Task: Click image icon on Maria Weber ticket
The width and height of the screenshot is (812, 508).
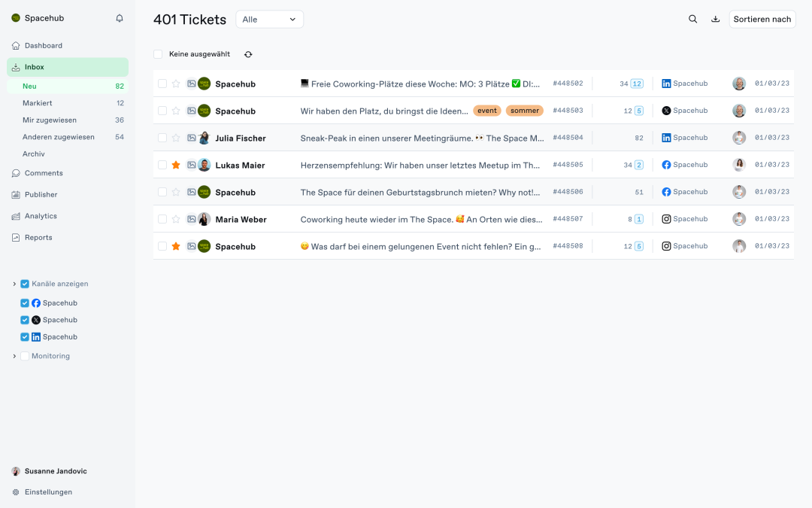Action: pyautogui.click(x=191, y=219)
